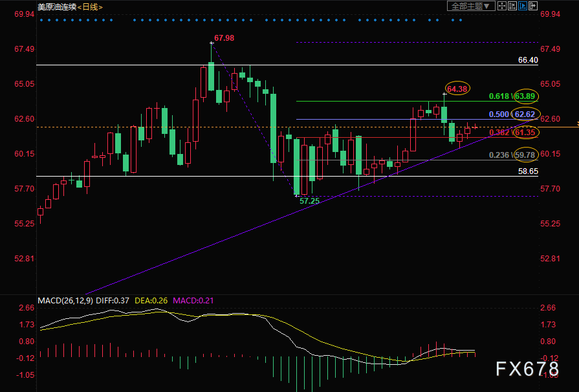The height and width of the screenshot is (392, 579).
Task: Open the 日线 period selector
Action: click(x=91, y=6)
